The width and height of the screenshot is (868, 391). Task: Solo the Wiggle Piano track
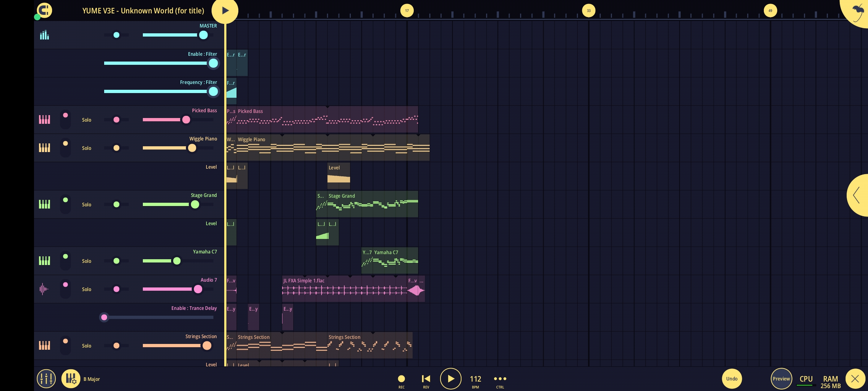(x=86, y=148)
